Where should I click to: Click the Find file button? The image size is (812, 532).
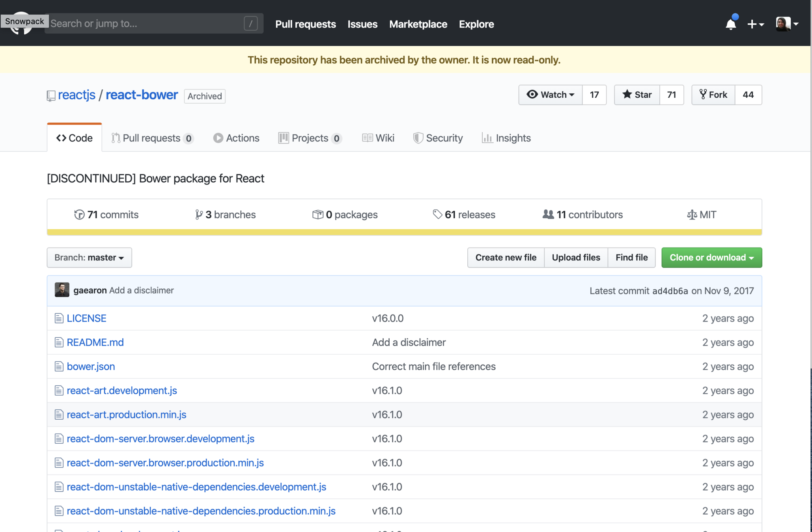coord(631,257)
